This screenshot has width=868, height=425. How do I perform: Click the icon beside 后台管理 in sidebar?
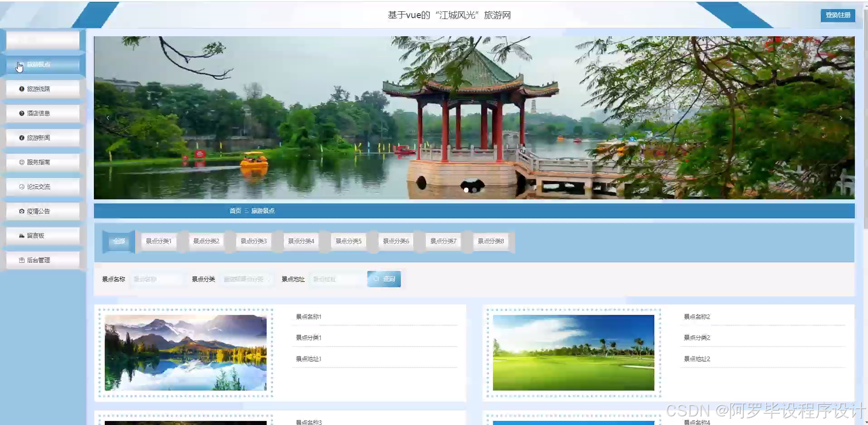(x=21, y=260)
